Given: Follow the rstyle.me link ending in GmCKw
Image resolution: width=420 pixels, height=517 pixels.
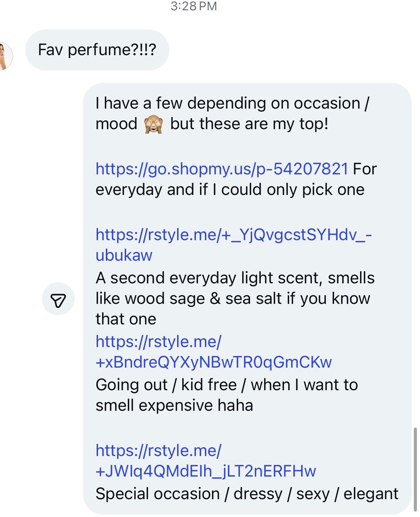Looking at the screenshot, I should coord(213,362).
